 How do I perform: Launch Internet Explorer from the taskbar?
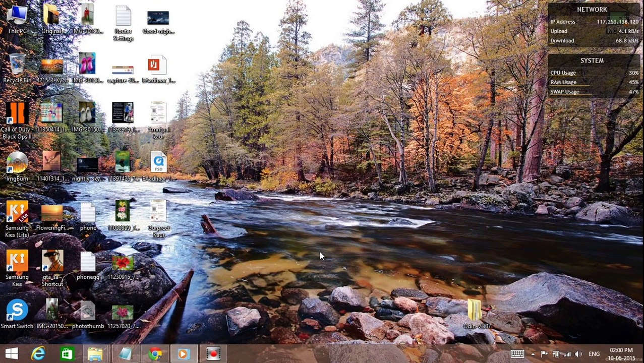[38, 354]
